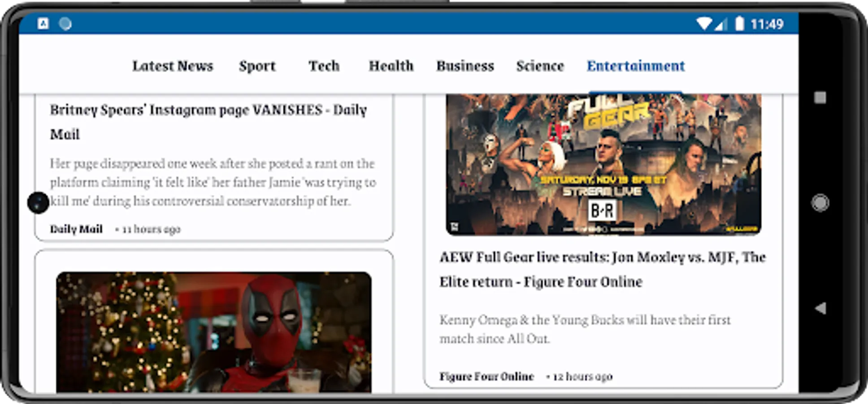
Task: Click the 11:49 clock in status bar
Action: (767, 24)
